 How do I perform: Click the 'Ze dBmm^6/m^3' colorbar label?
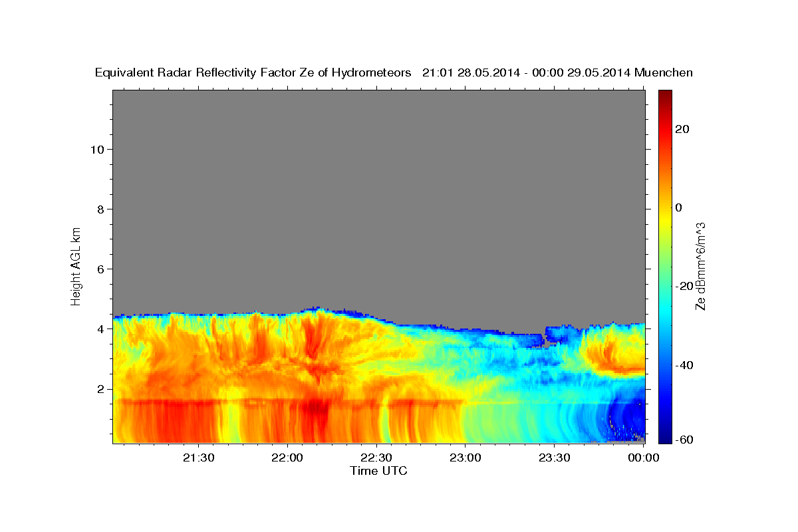click(700, 266)
